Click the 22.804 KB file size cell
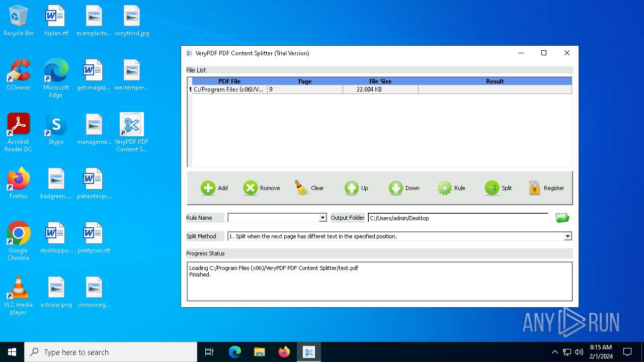 click(x=380, y=89)
